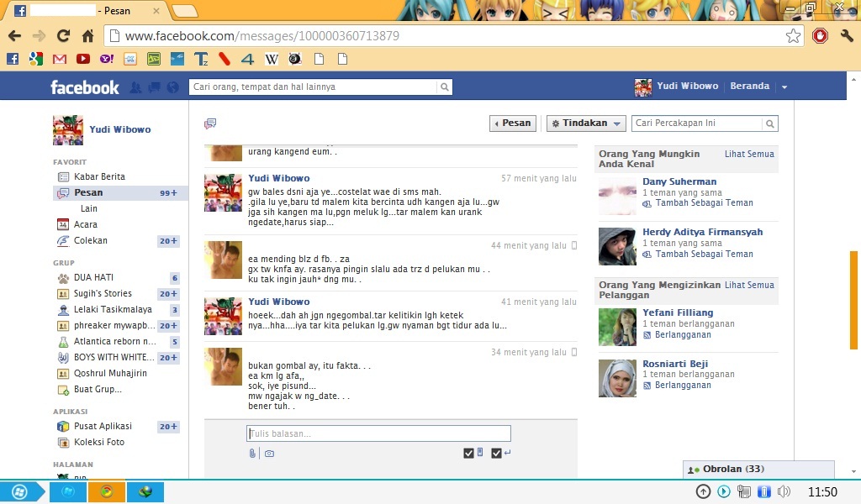Viewport: 861px width, 504px height.
Task: Click the Facebook logo in the header
Action: tap(85, 87)
